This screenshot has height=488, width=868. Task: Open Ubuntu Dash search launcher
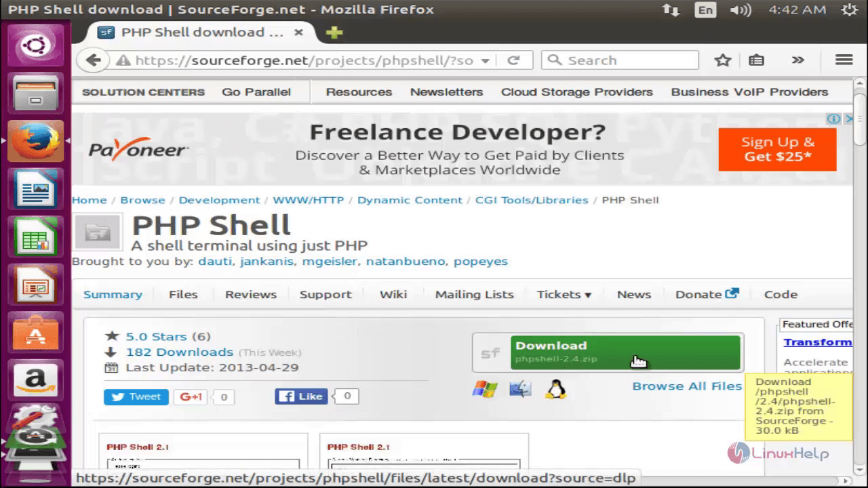coord(35,45)
